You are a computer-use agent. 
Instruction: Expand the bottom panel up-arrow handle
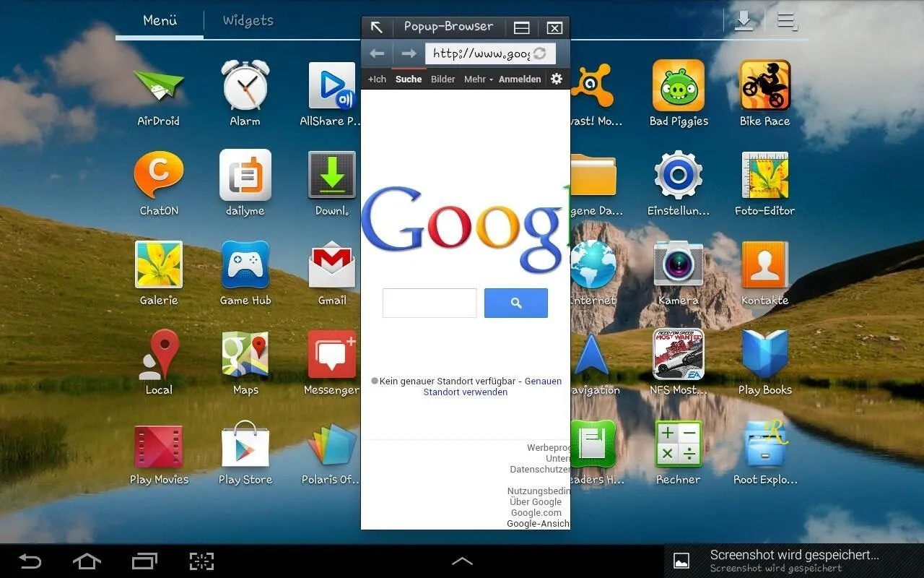[x=462, y=561]
